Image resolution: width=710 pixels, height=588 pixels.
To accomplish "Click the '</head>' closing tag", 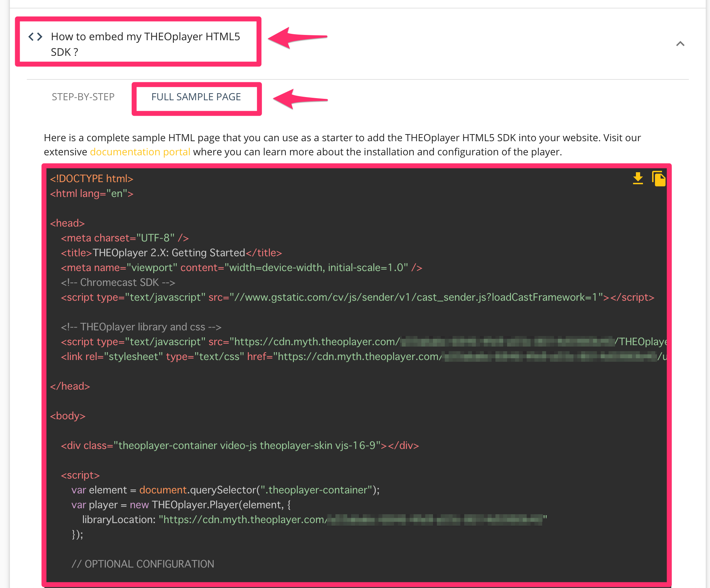I will tap(70, 386).
